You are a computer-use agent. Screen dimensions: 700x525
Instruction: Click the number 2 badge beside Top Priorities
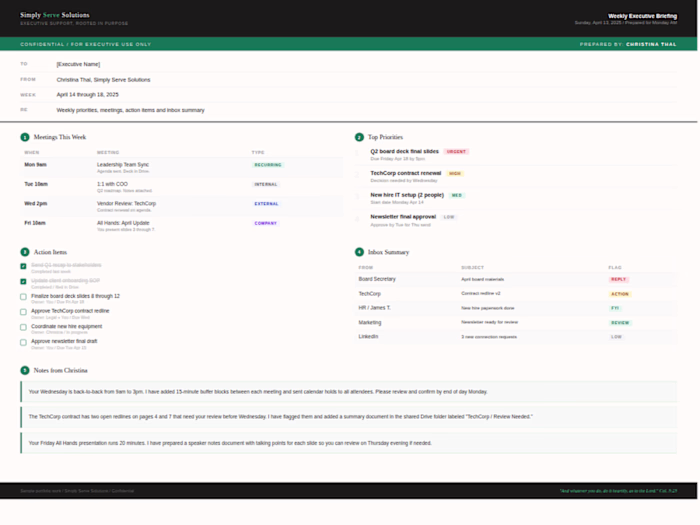[x=359, y=137]
